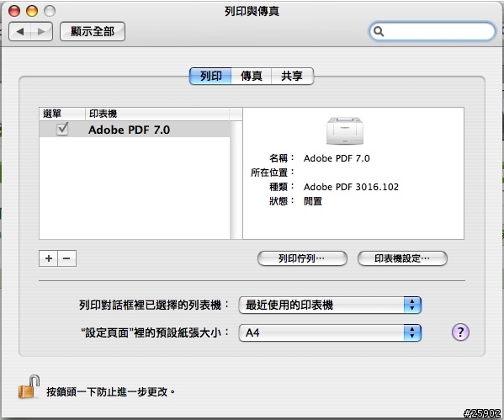Switch to the 共享 tab
The height and width of the screenshot is (420, 504).
[292, 77]
